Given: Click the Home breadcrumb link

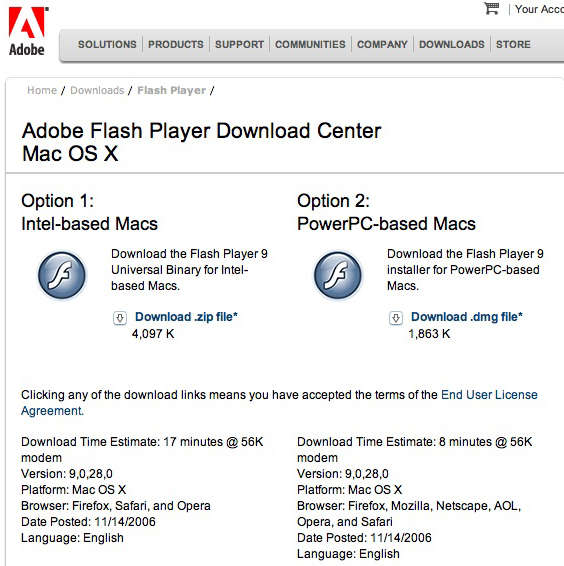Looking at the screenshot, I should pos(42,90).
